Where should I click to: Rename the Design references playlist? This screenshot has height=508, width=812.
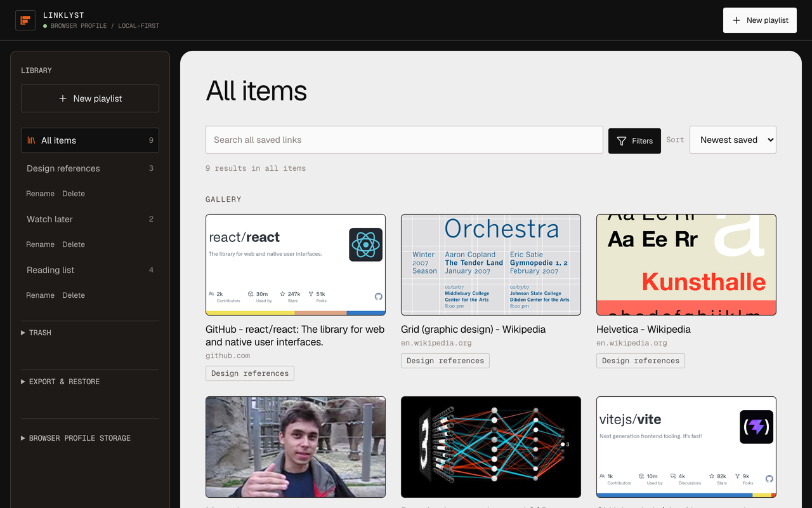[x=41, y=194]
